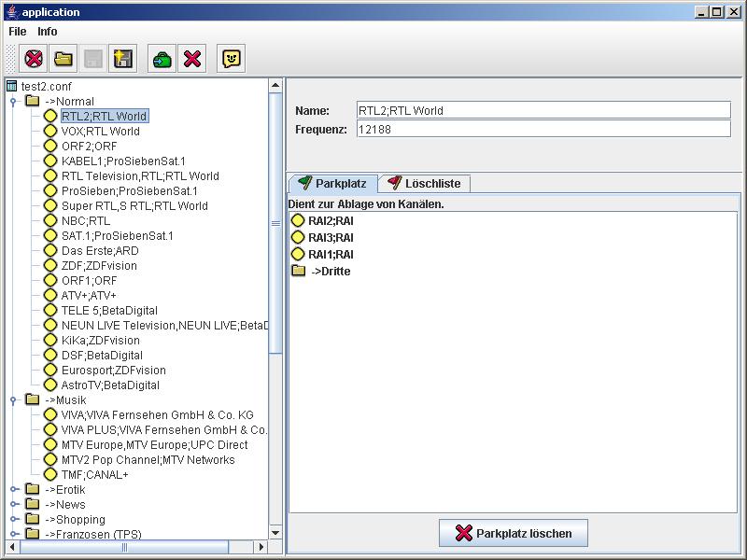Open a file with the folder icon
Screen dimensions: 747x560
pos(63,59)
